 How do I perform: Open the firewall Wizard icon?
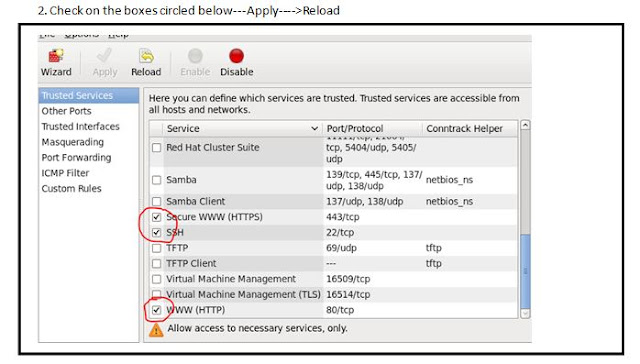tap(56, 56)
